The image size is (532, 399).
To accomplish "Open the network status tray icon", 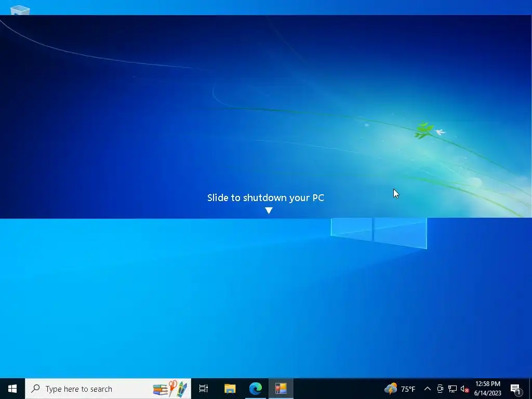I will 453,389.
